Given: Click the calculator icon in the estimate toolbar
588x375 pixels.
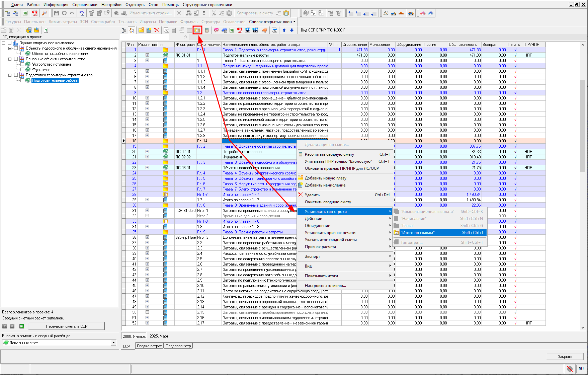Looking at the screenshot, I should point(207,30).
